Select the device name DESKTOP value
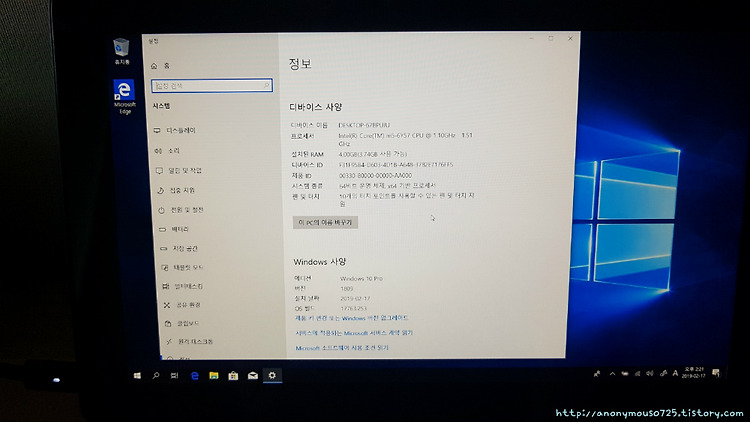The image size is (750, 422). point(364,125)
